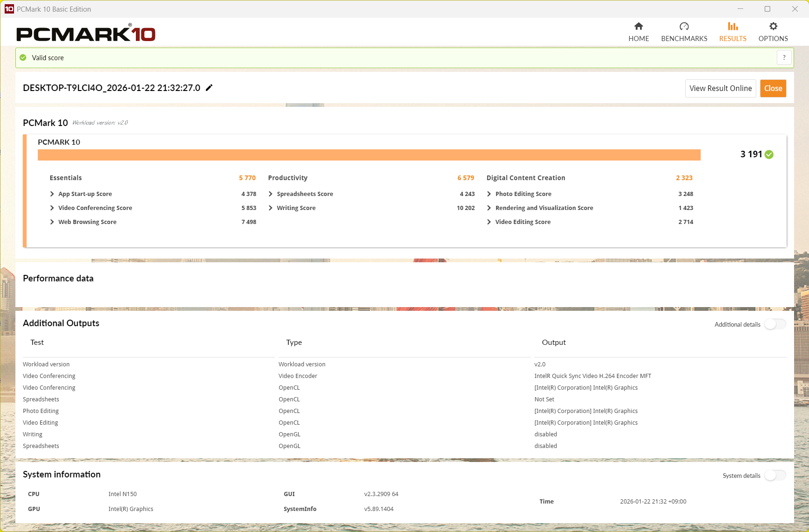The width and height of the screenshot is (809, 532).
Task: Click the Writing test row
Action: tap(33, 434)
